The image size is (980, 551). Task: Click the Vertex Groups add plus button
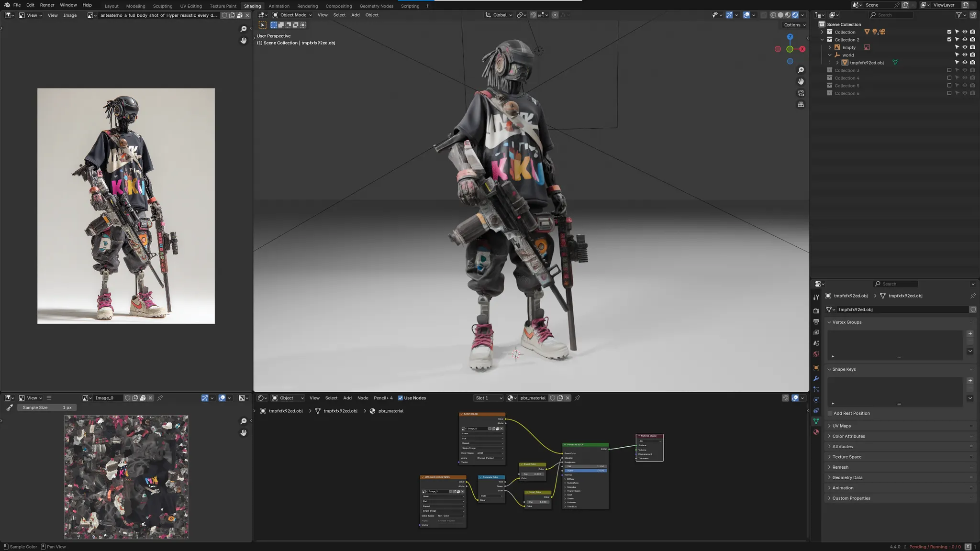(x=970, y=333)
